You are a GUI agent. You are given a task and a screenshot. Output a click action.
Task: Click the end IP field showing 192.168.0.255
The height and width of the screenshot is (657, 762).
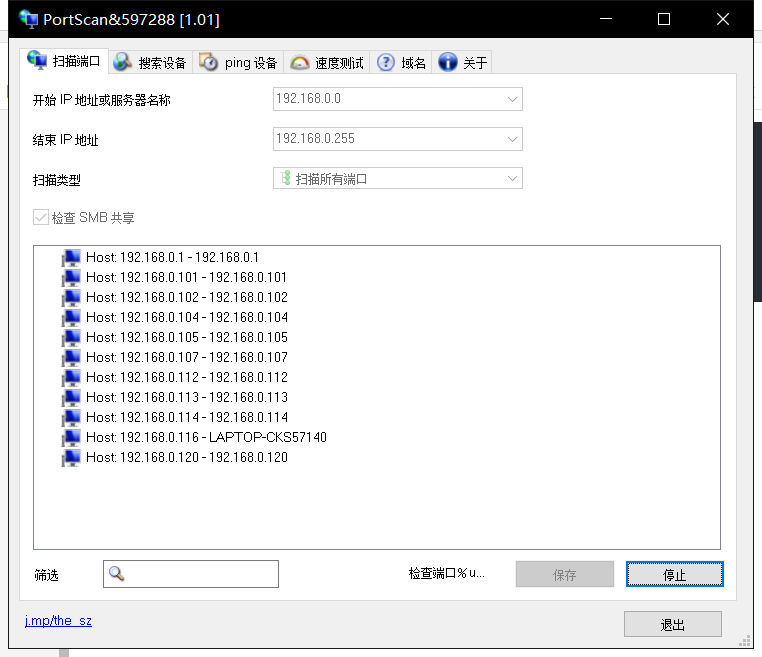pyautogui.click(x=398, y=139)
